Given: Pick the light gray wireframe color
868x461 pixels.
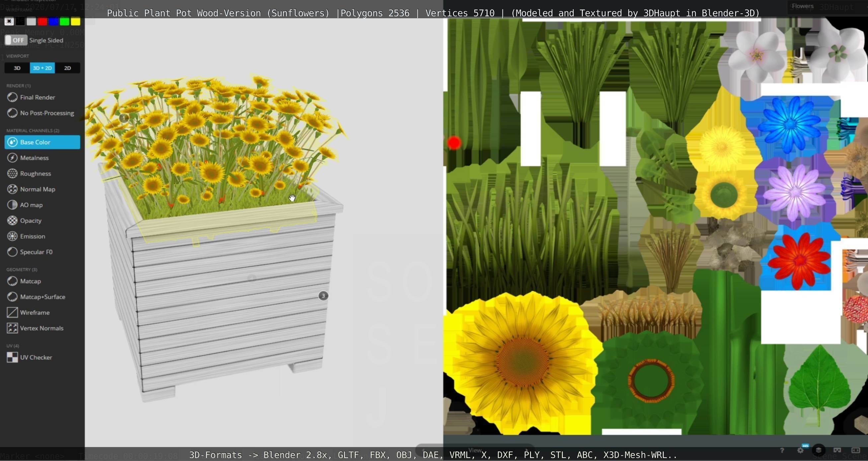Looking at the screenshot, I should click(31, 22).
